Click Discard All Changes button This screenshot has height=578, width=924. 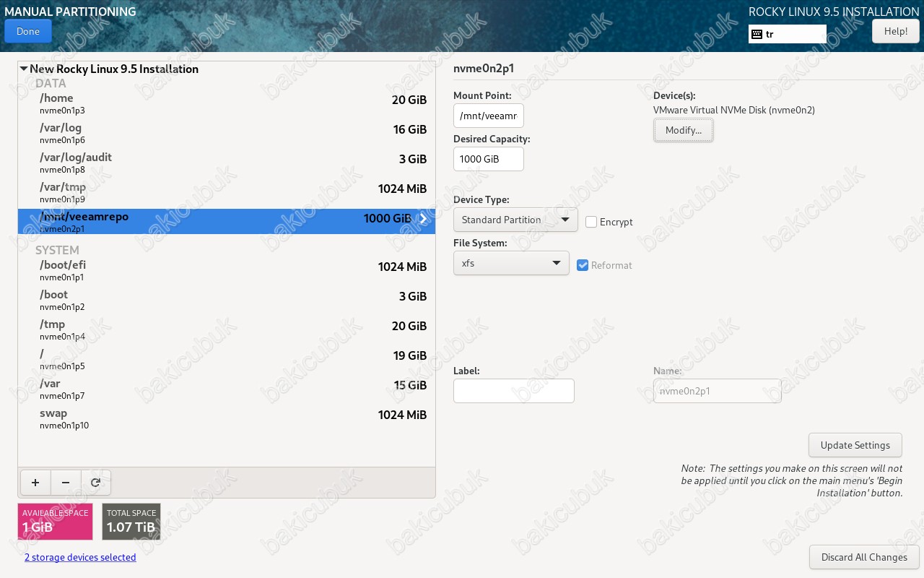click(864, 557)
